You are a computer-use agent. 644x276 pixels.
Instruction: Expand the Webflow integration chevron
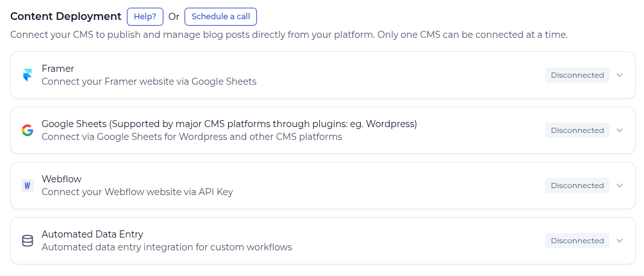[x=620, y=185]
